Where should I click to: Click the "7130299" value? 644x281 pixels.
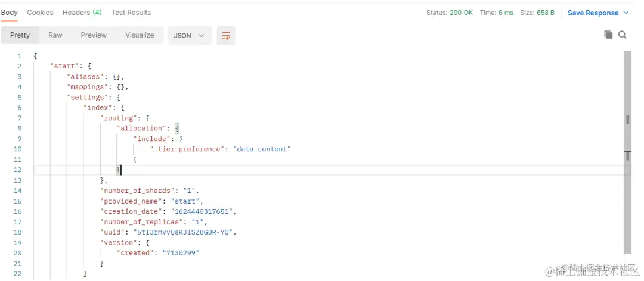(181, 253)
